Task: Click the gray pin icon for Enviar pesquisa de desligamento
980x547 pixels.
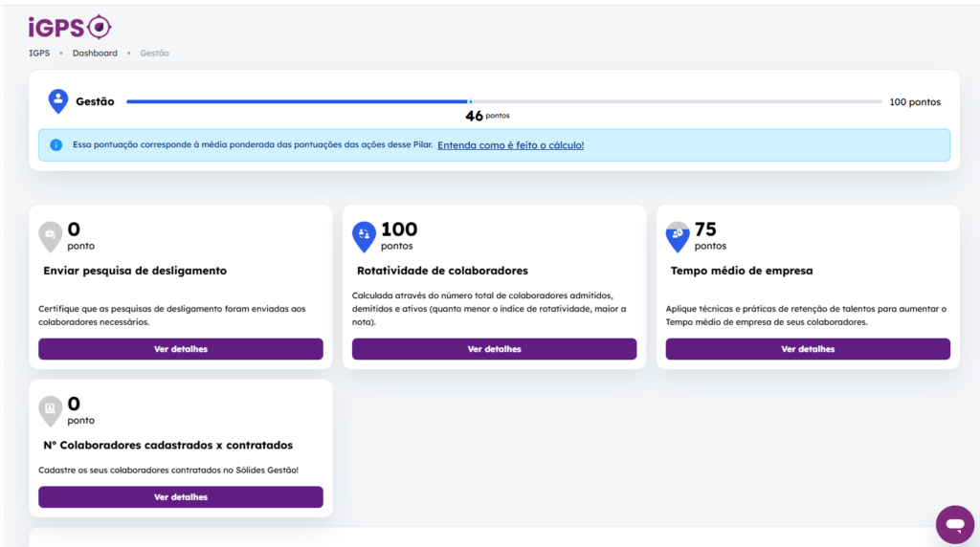Action: pyautogui.click(x=51, y=234)
